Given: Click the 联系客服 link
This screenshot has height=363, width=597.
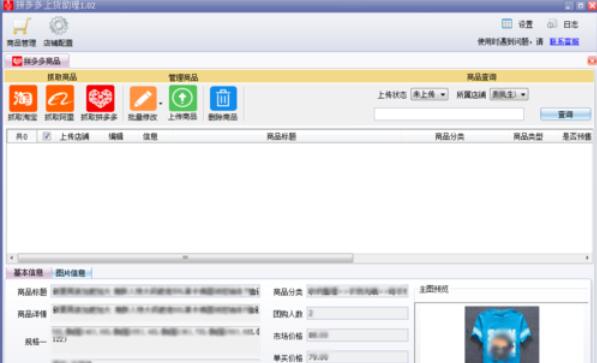Looking at the screenshot, I should (x=564, y=42).
